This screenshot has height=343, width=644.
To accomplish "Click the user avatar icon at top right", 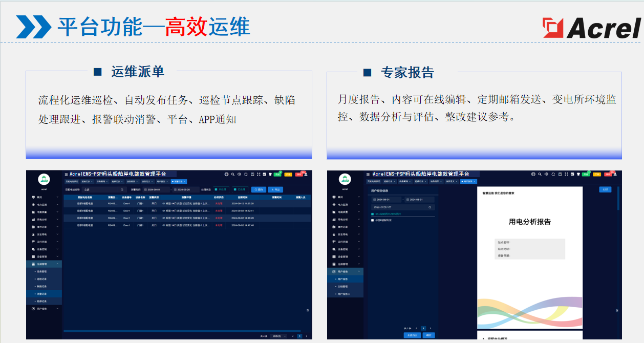I will (306, 174).
